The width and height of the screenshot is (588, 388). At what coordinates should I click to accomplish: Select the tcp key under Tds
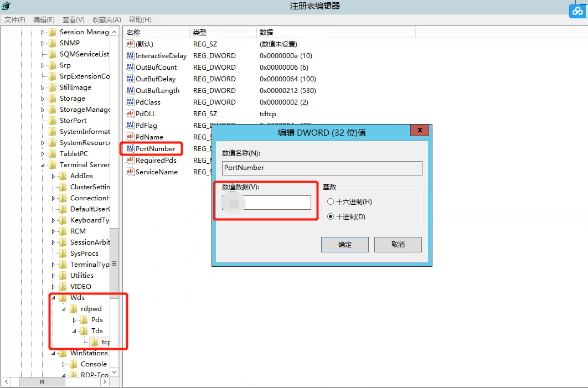pyautogui.click(x=106, y=342)
